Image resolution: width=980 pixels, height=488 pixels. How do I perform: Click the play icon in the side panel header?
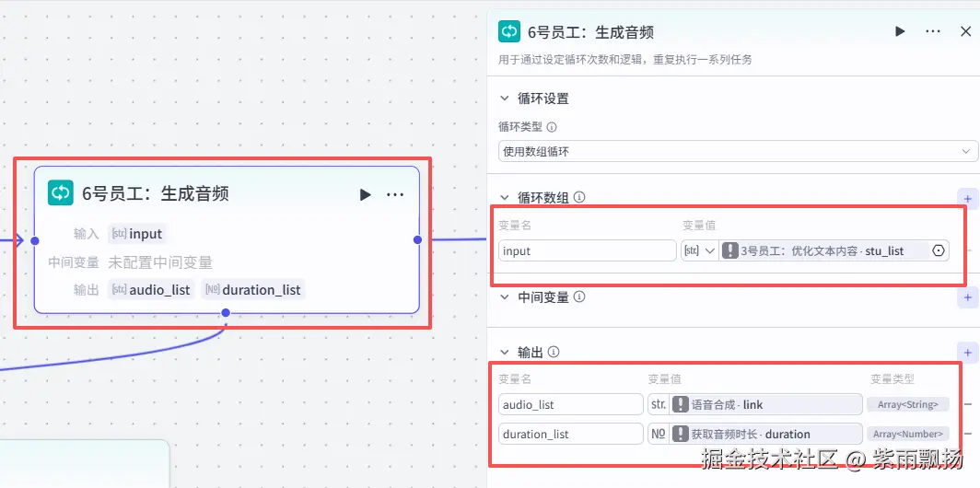900,31
